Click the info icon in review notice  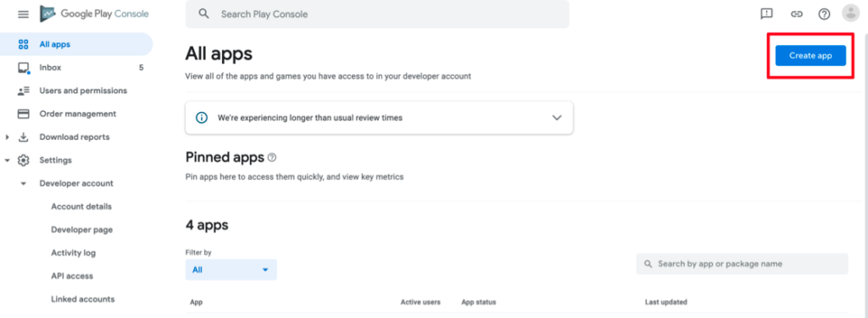[x=202, y=118]
